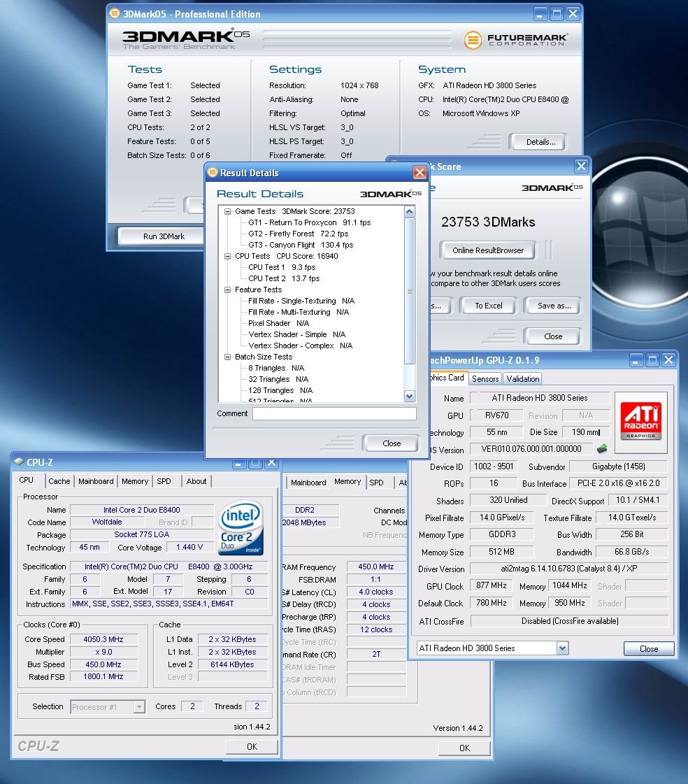688x784 pixels.
Task: Click the BIOS version VER010.076.000.001.000000 field
Action: [x=531, y=449]
